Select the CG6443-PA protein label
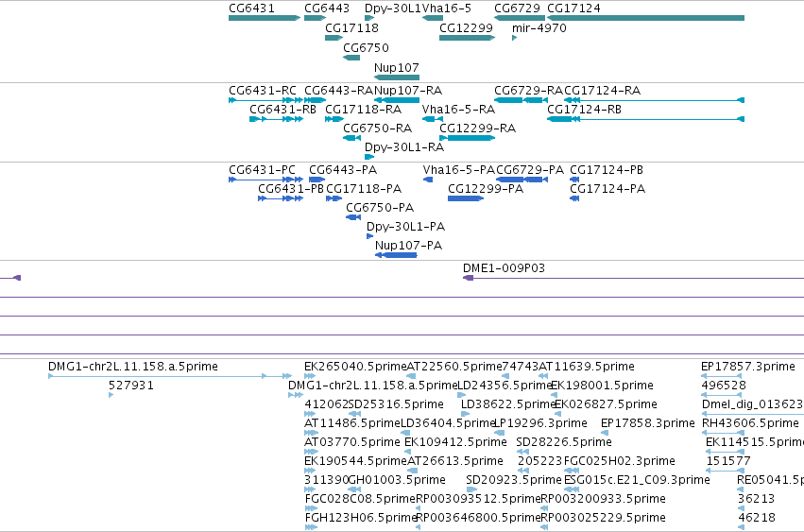The height and width of the screenshot is (532, 804). pyautogui.click(x=343, y=170)
